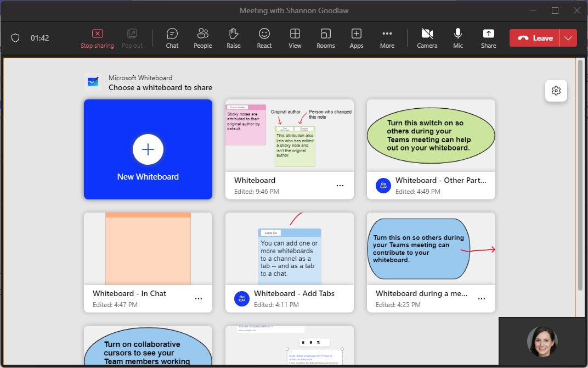Screen dimensions: 588x368
Task: Click the shield security icon
Action: point(15,38)
